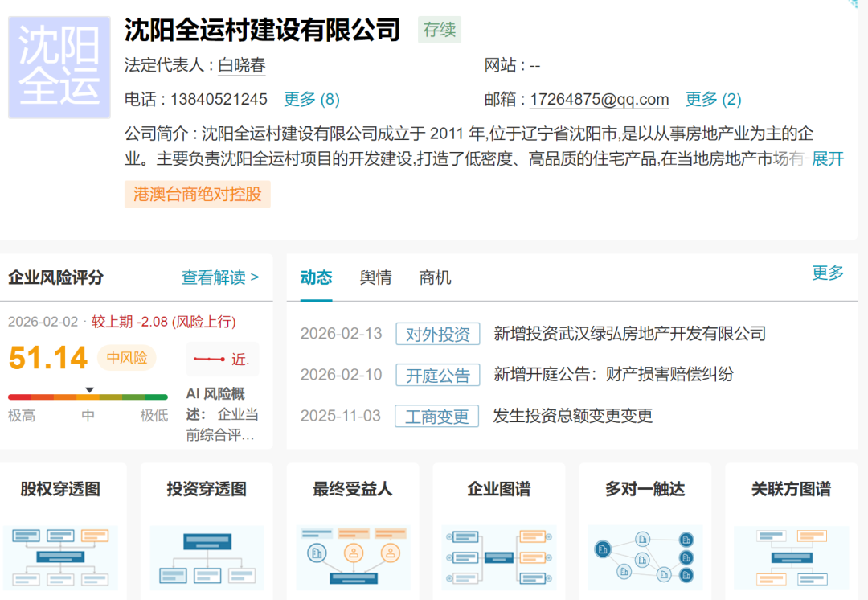The image size is (868, 600).
Task: Switch to the 商机 tab
Action: point(435,277)
